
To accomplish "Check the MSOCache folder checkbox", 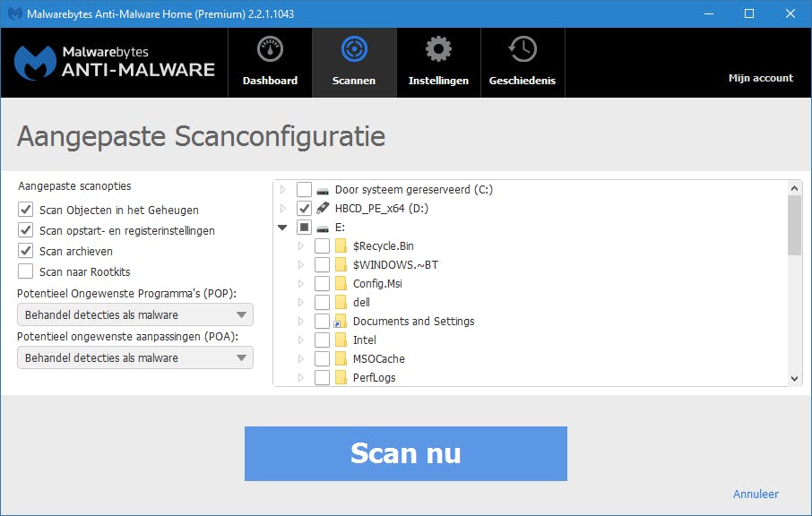I will coord(322,358).
